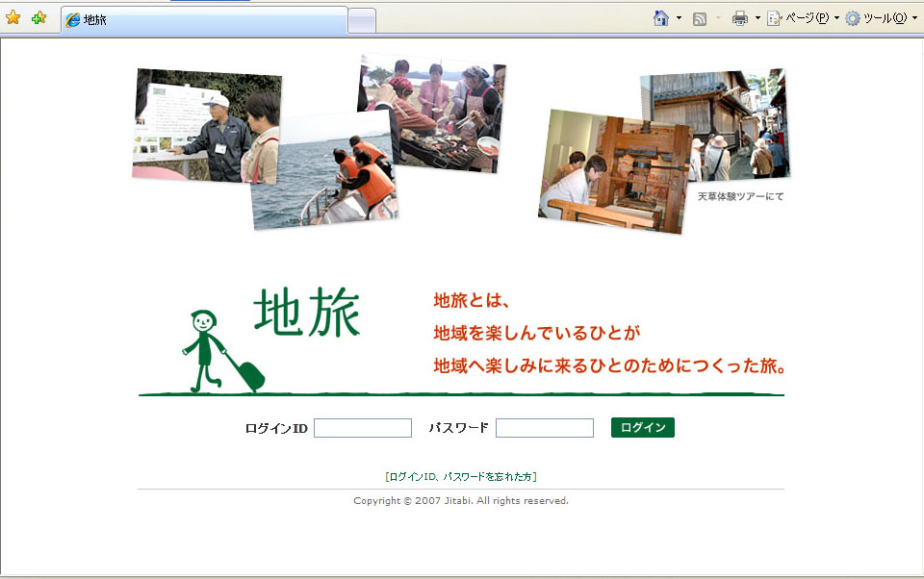Screen dimensions: 924x579
Task: Click the walking mascot with suitcase
Action: click(x=223, y=352)
